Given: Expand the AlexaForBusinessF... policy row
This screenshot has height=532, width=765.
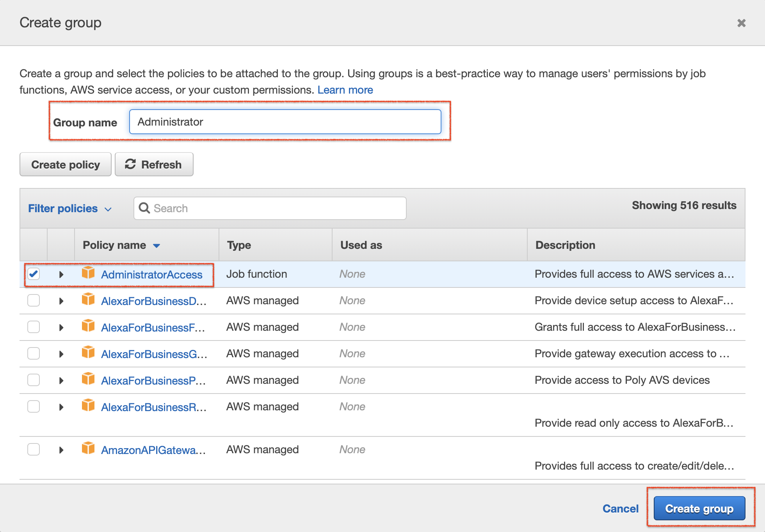Looking at the screenshot, I should tap(61, 328).
